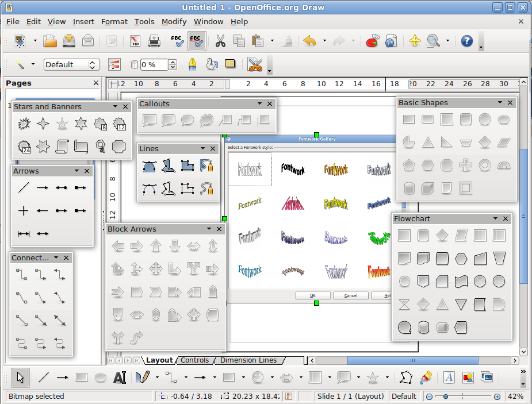Open the Navigator star icon
The width and height of the screenshot is (532, 404).
(x=414, y=41)
